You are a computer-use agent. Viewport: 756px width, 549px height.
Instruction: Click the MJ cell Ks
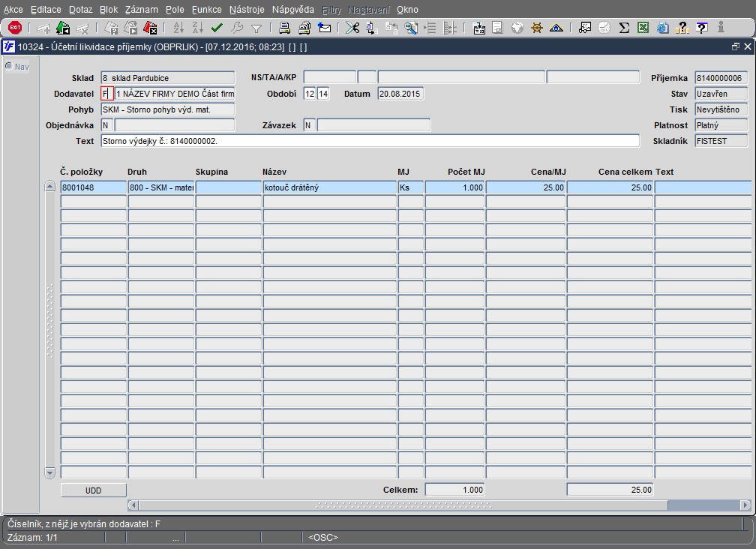pyautogui.click(x=411, y=187)
